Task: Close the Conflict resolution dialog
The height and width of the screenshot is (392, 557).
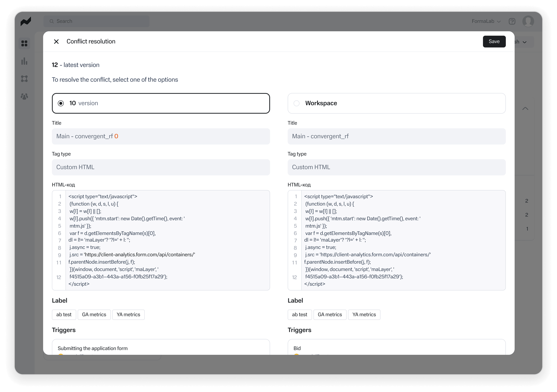Action: pyautogui.click(x=56, y=42)
